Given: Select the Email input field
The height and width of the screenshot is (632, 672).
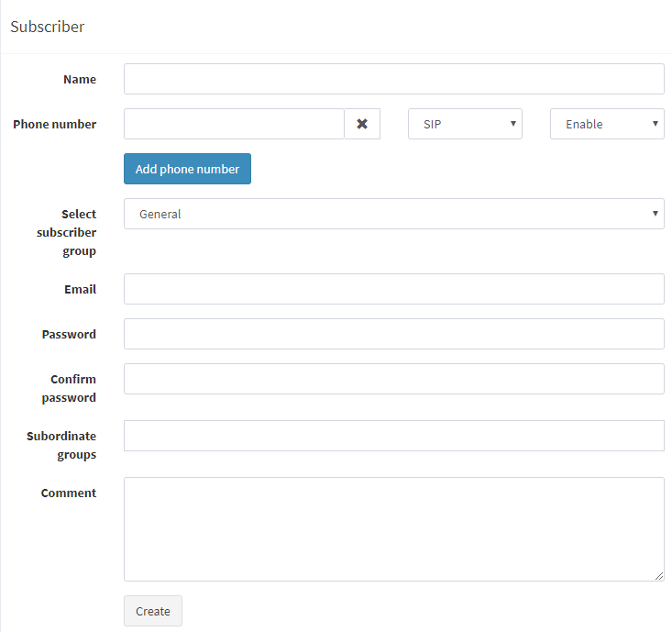Looking at the screenshot, I should click(x=394, y=289).
